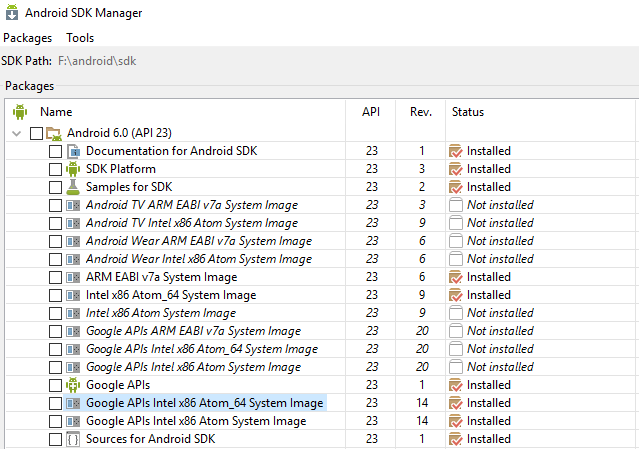Check the Android 6.0 (API 23) checkbox
The image size is (639, 449).
pos(37,133)
